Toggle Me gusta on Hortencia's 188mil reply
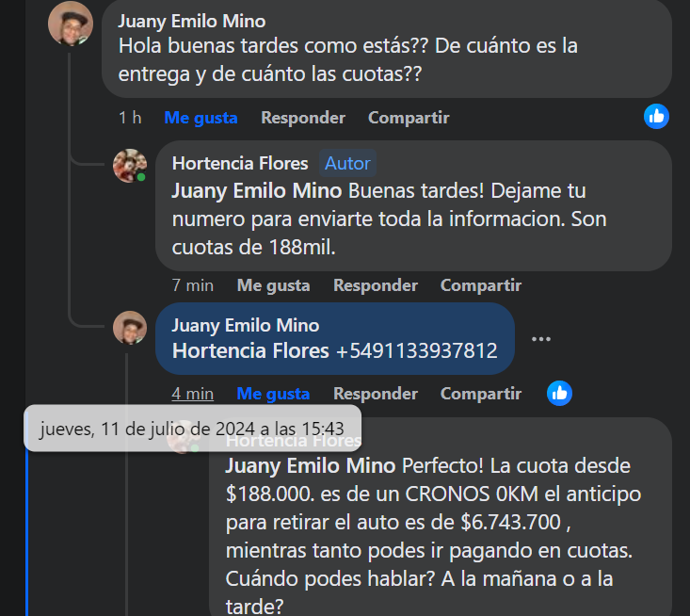The image size is (690, 616). click(x=273, y=284)
